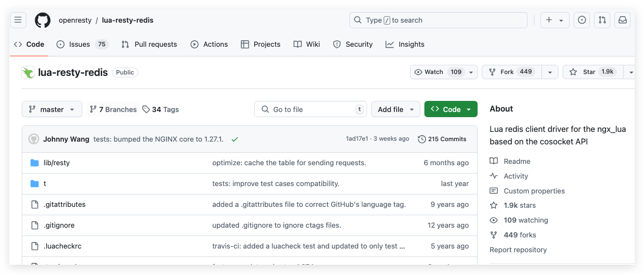
Task: Open commit 'travis-ci: added a luacheck test'
Action: click(308, 246)
